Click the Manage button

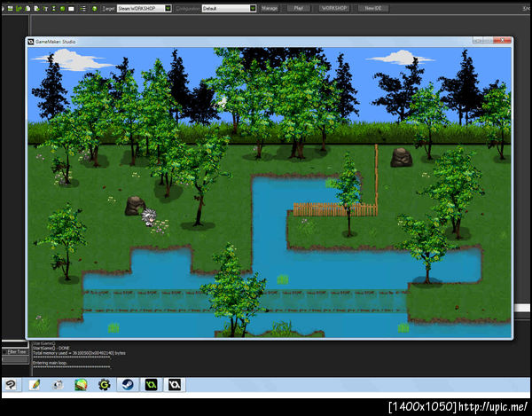(x=270, y=8)
